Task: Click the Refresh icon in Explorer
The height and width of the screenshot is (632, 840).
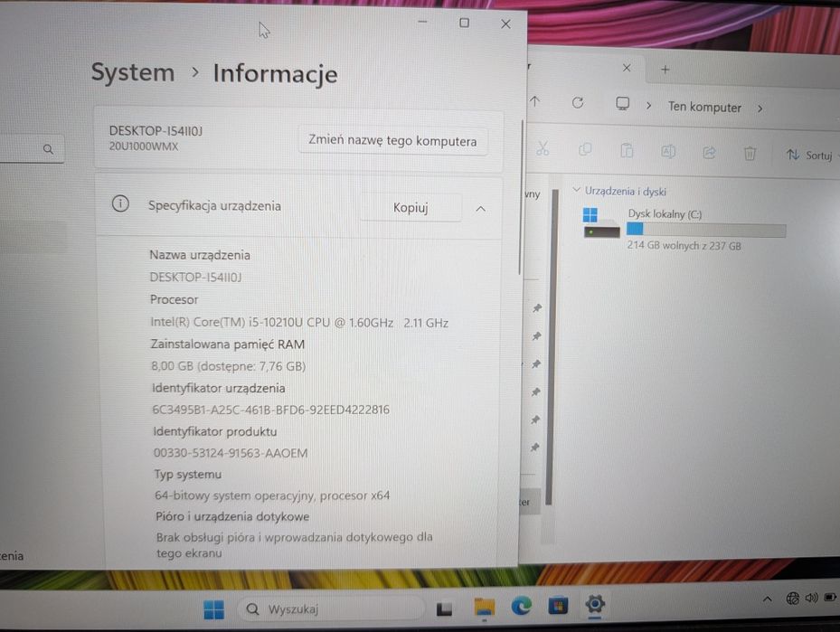Action: click(x=578, y=102)
